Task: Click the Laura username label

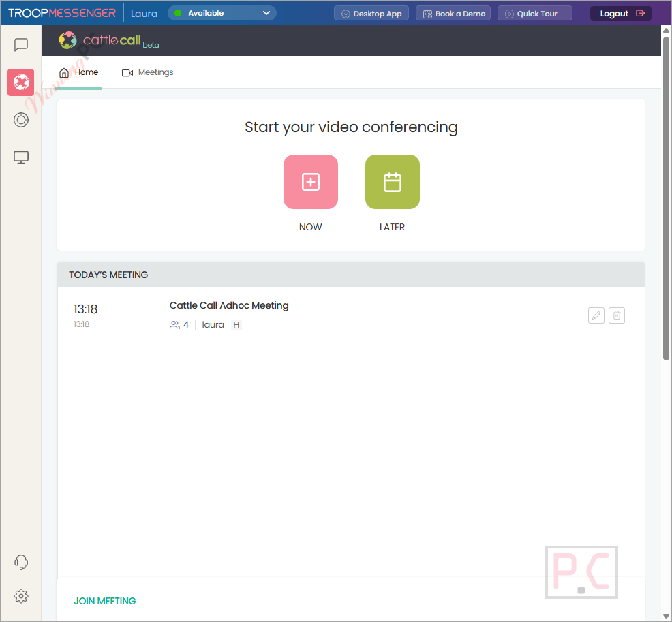Action: pos(144,14)
